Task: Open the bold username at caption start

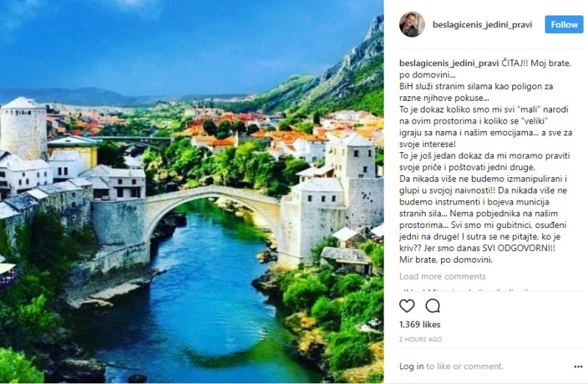Action: pos(449,63)
